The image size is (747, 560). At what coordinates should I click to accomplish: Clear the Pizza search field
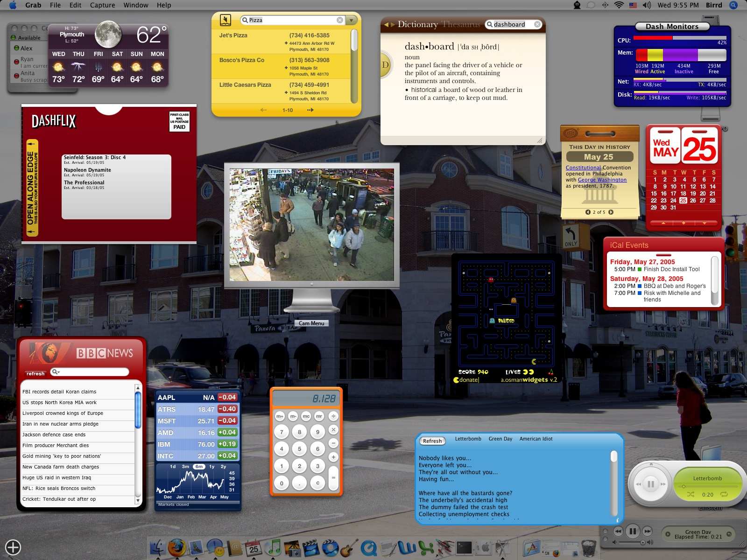340,20
